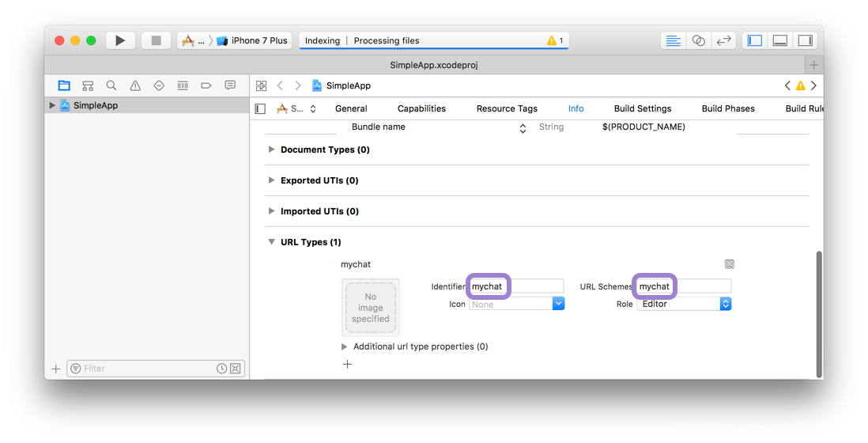
Task: Open the Find navigator
Action: click(x=111, y=85)
